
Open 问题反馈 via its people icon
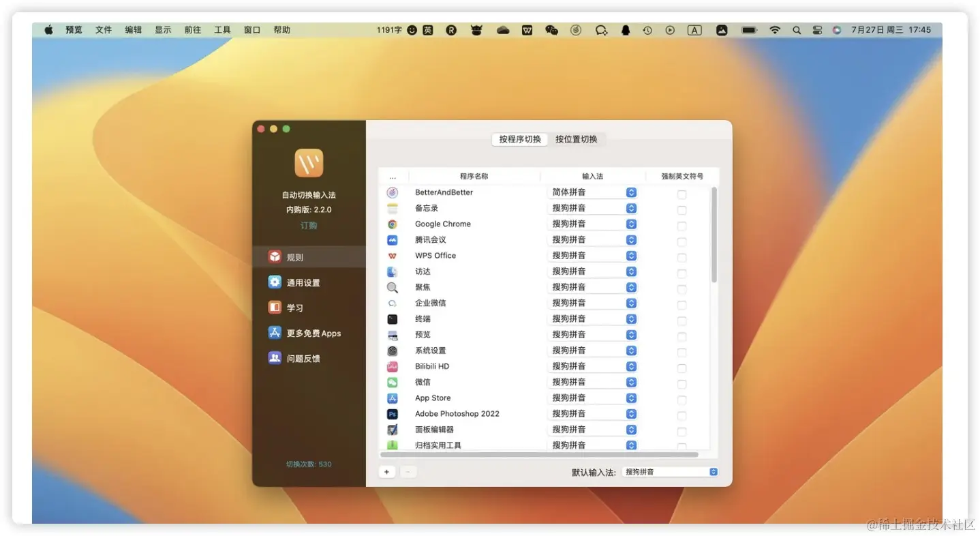click(x=275, y=358)
